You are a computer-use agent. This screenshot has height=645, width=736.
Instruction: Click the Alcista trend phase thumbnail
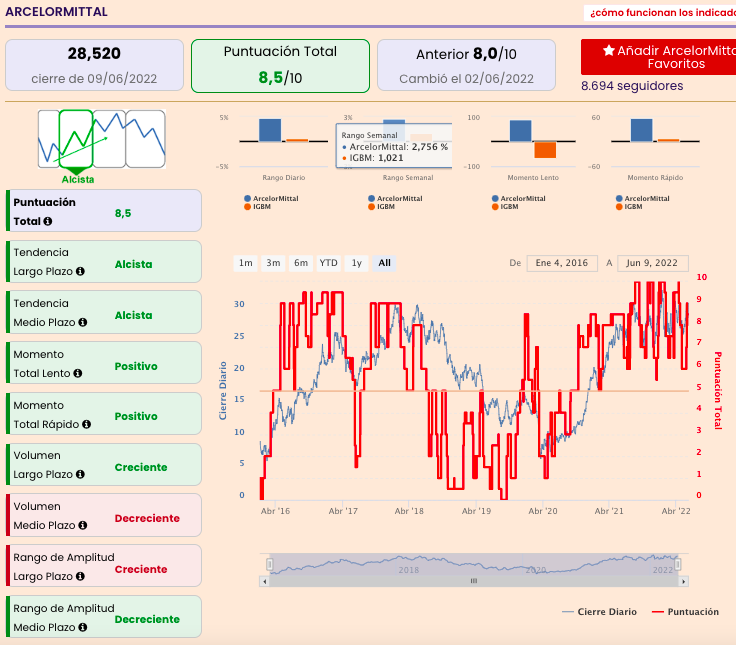point(76,139)
